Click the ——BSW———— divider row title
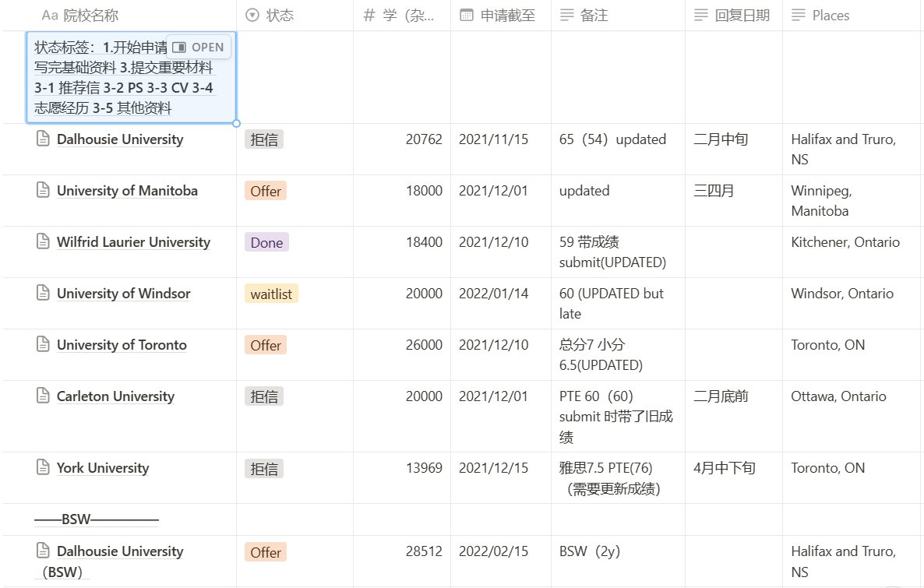Image resolution: width=924 pixels, height=588 pixels. click(x=97, y=519)
